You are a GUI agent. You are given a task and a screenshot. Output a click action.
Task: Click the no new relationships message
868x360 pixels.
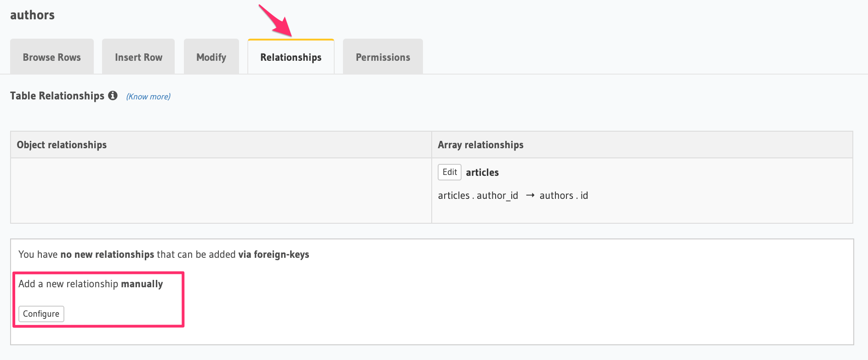[x=164, y=255]
